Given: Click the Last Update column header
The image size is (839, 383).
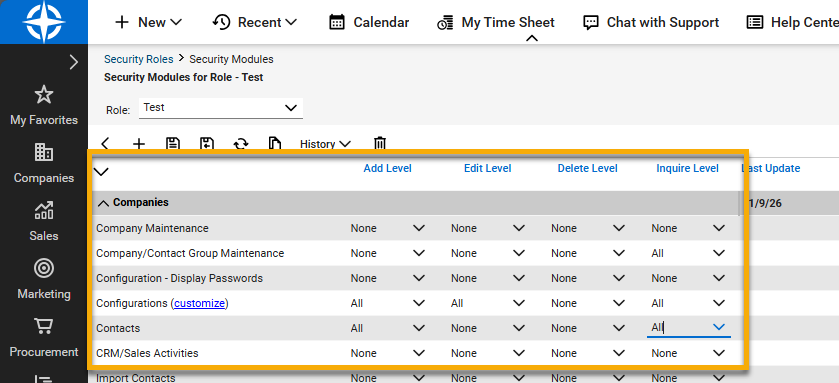Looking at the screenshot, I should (771, 168).
